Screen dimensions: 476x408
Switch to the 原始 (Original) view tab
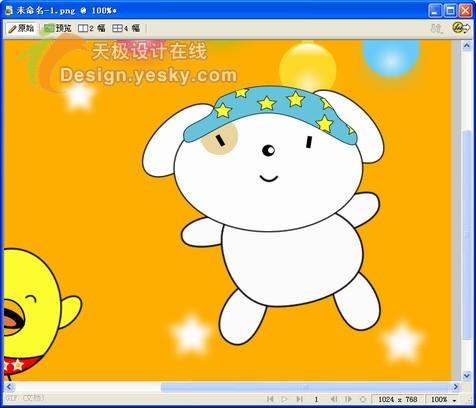[x=22, y=29]
